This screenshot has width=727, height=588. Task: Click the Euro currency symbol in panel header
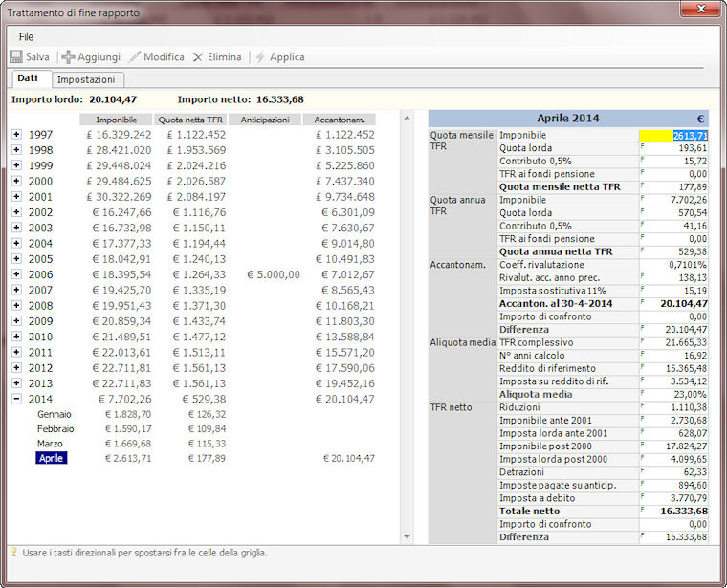(700, 120)
